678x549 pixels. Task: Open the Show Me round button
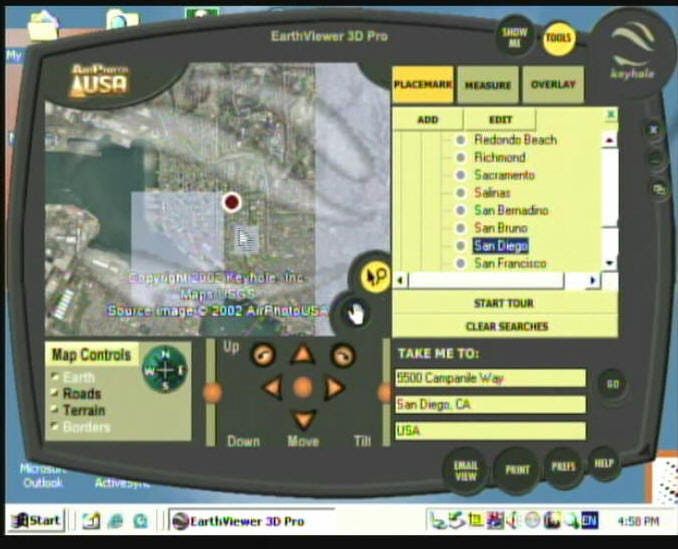pos(515,37)
